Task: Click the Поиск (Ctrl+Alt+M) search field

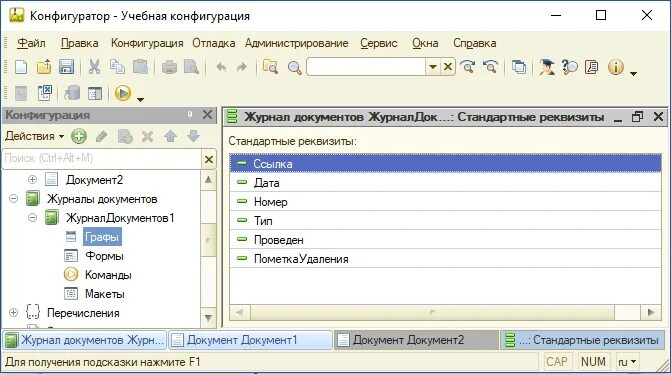Action: click(102, 159)
